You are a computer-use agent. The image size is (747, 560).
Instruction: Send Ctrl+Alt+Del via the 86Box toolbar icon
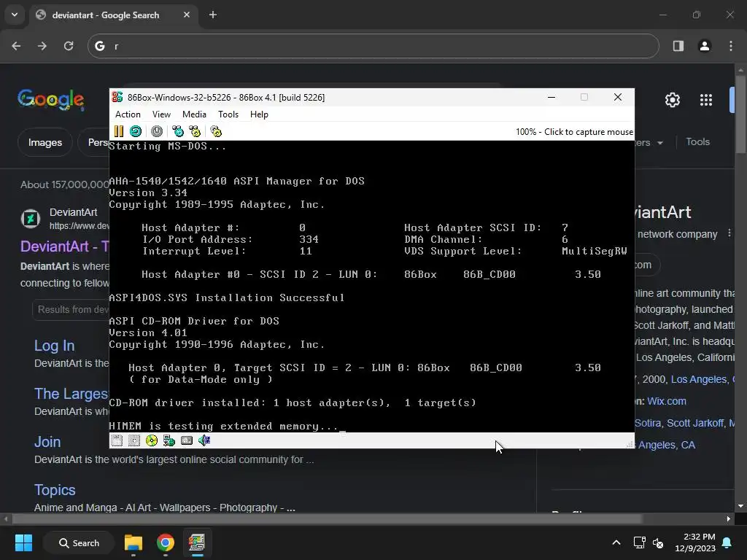[178, 131]
